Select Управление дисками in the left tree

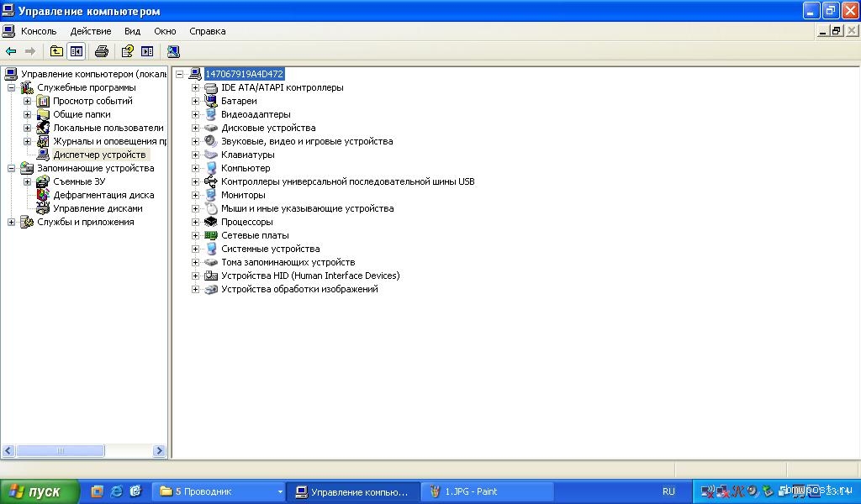(x=98, y=208)
